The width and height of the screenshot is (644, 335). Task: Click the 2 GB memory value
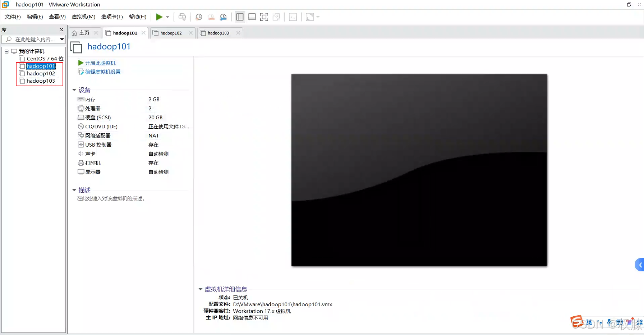click(154, 99)
